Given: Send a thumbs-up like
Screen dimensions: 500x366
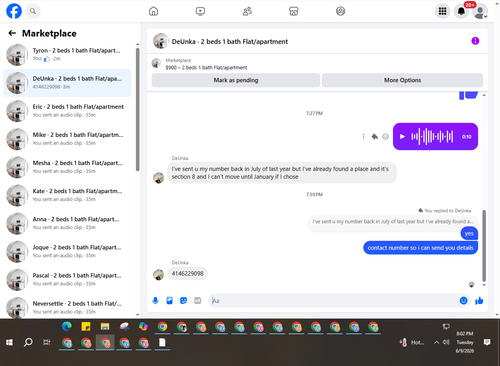Looking at the screenshot, I should tap(479, 301).
